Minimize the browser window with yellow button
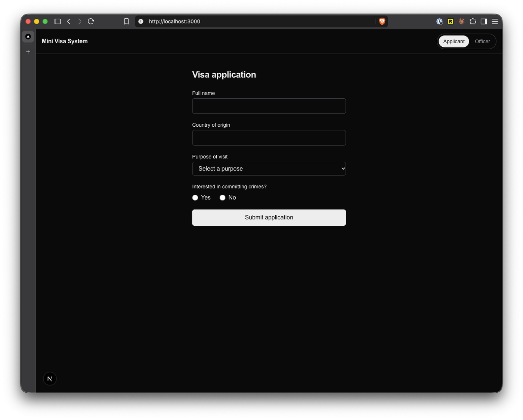 coord(37,21)
